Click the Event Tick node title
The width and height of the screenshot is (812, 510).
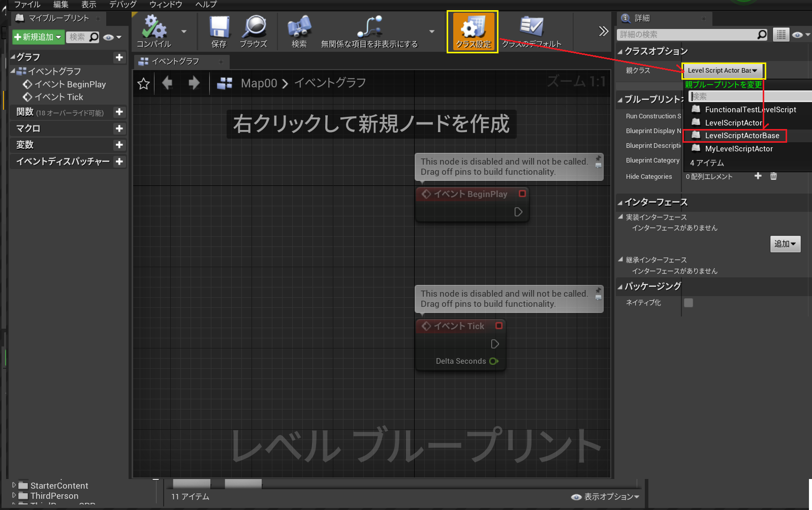(x=459, y=326)
